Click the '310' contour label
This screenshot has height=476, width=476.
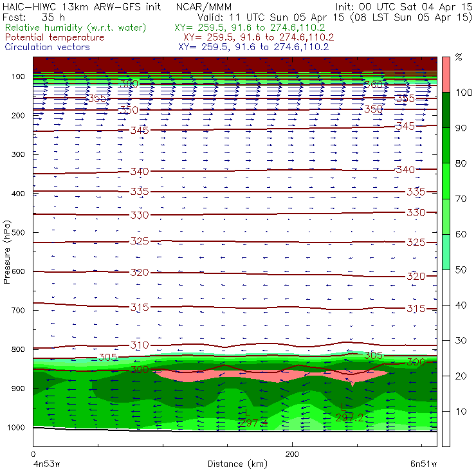click(x=140, y=345)
